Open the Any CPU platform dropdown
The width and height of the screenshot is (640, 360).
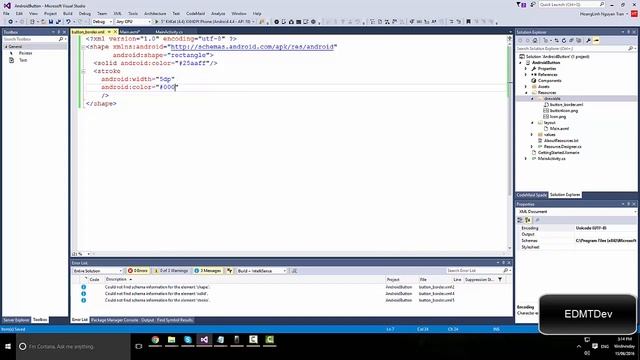point(133,22)
